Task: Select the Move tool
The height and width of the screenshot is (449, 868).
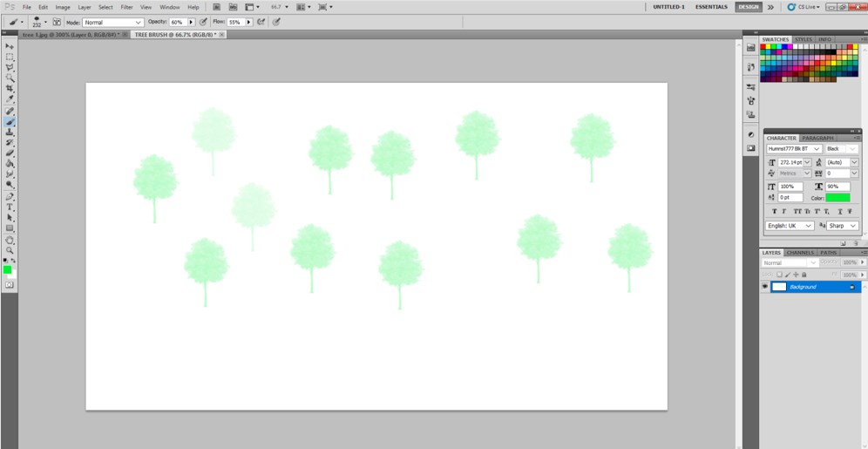Action: [10, 46]
